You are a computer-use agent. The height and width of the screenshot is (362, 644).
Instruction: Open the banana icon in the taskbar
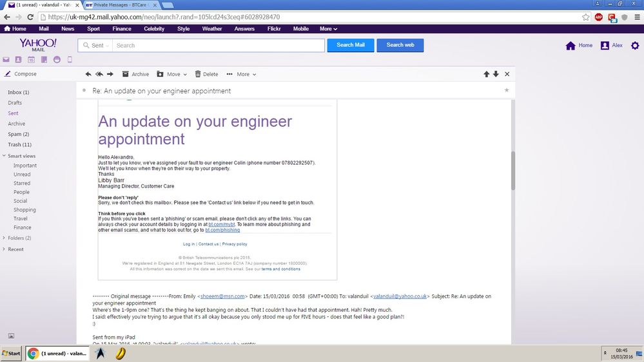121,354
